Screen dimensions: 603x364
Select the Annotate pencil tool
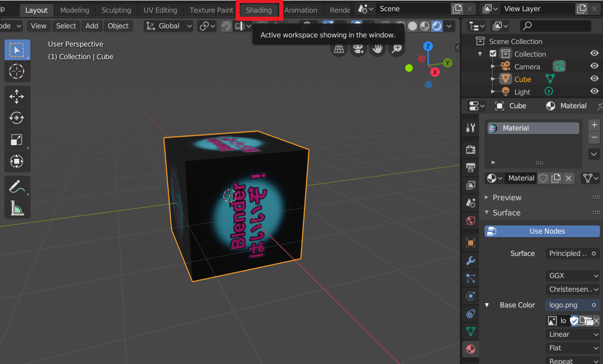[17, 187]
